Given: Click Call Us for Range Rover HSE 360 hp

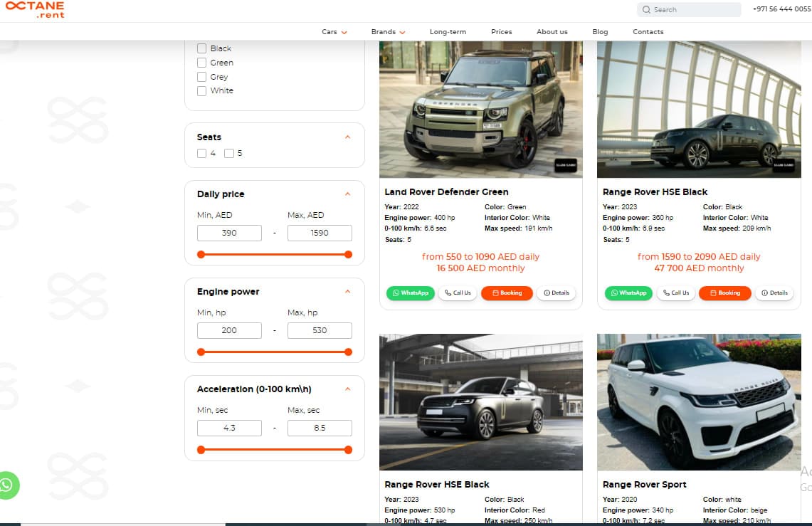Looking at the screenshot, I should (x=676, y=293).
